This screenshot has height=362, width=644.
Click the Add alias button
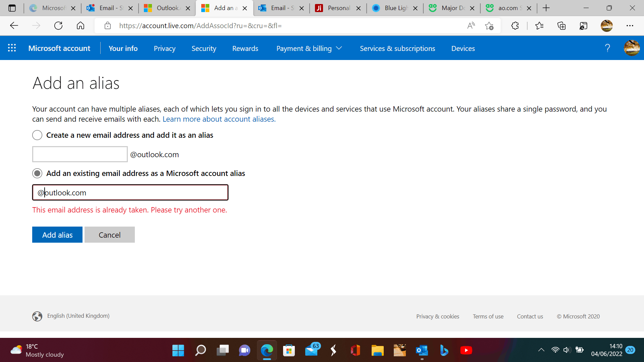point(57,235)
